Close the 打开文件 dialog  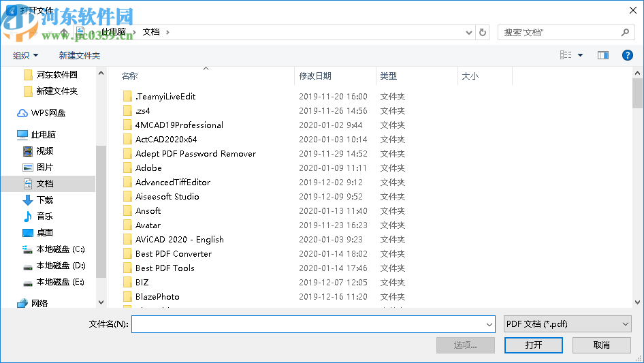point(633,10)
